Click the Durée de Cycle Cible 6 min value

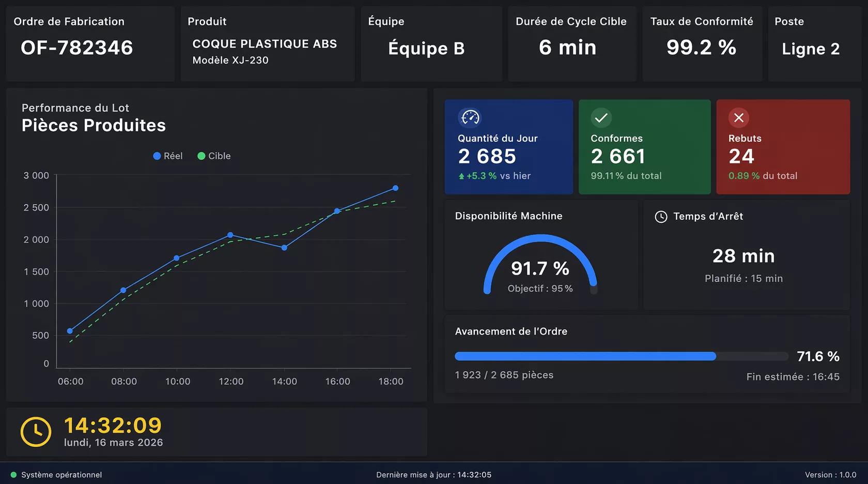click(x=567, y=48)
